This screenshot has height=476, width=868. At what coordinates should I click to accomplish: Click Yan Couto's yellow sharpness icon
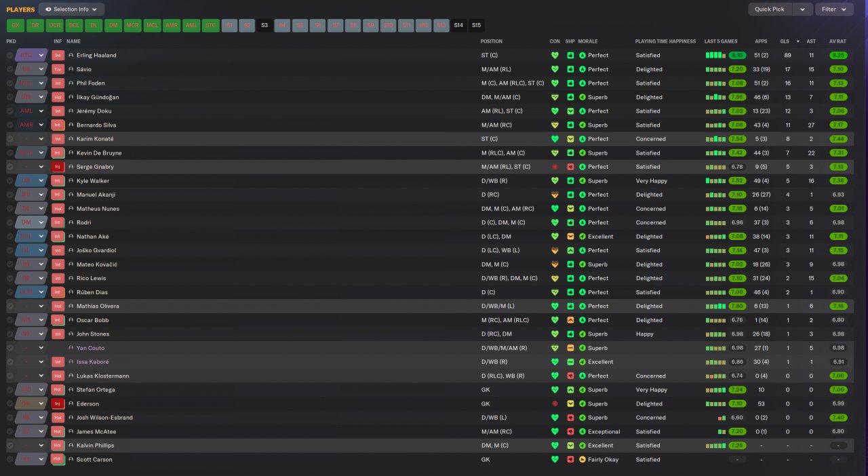pyautogui.click(x=570, y=348)
